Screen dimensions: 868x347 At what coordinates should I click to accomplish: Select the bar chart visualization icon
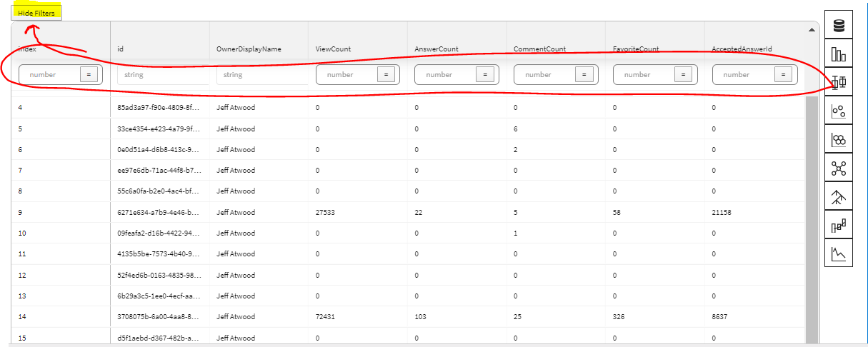(x=839, y=54)
